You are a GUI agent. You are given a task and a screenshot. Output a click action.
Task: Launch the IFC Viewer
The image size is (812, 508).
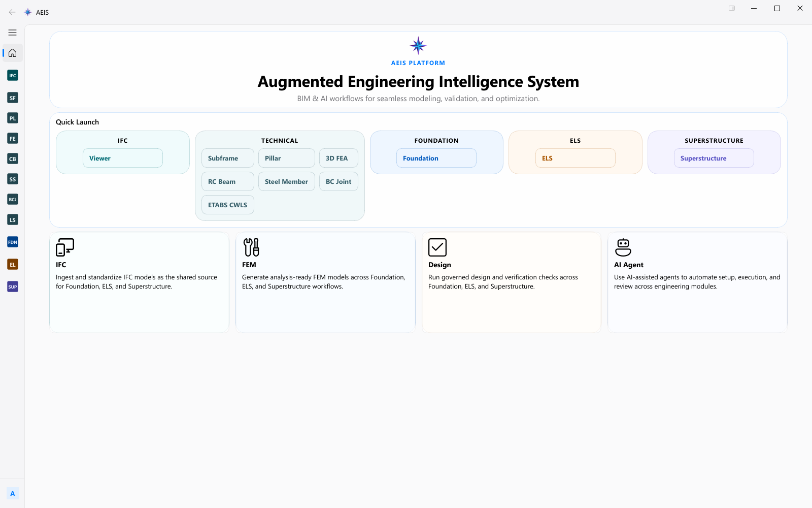[123, 158]
